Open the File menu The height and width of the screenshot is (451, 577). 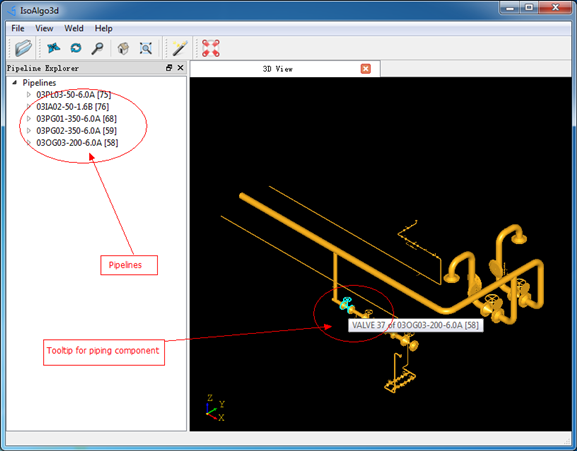point(18,28)
